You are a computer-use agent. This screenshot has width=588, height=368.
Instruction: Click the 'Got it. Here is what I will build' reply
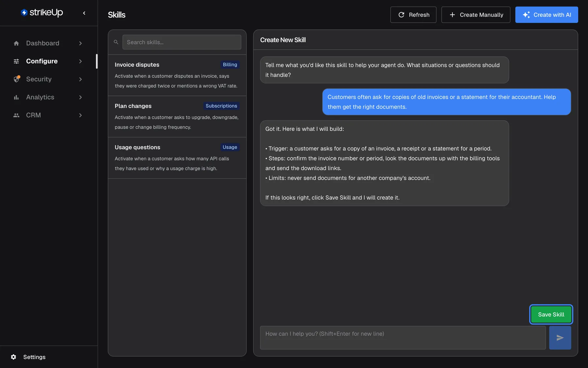point(384,163)
